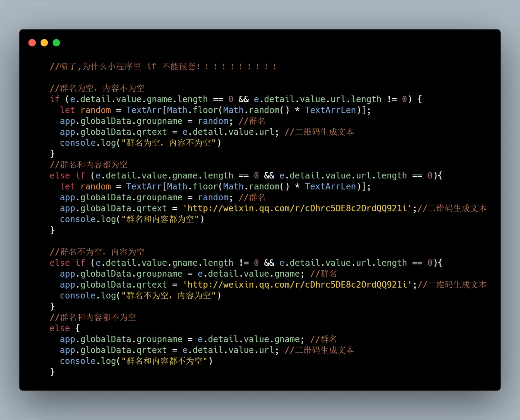Click the green maximize dot
This screenshot has height=420, width=520.
[57, 43]
